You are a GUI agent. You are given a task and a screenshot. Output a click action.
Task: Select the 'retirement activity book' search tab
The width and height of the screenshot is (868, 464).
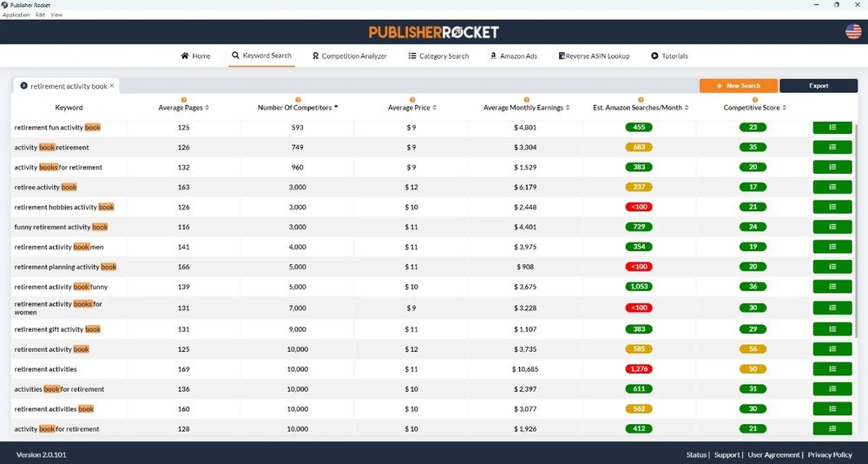coord(67,86)
